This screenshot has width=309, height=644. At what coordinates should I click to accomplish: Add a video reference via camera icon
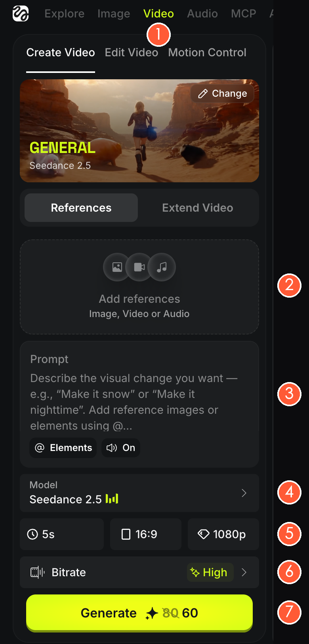[x=139, y=267]
